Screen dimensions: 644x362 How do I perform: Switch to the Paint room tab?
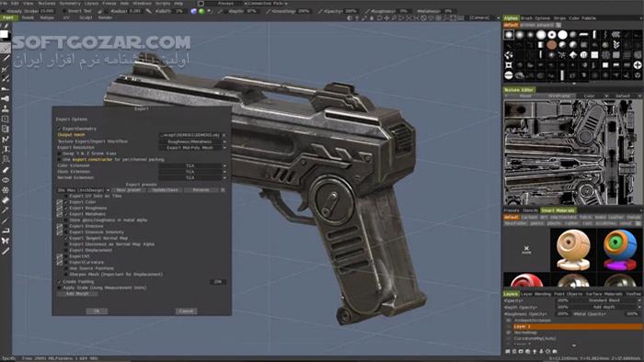[7, 18]
